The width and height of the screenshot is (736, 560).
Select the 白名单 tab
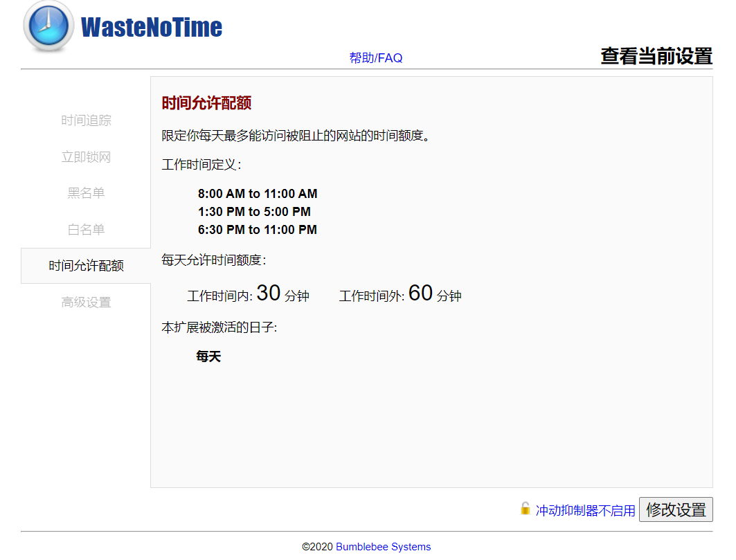click(x=86, y=230)
